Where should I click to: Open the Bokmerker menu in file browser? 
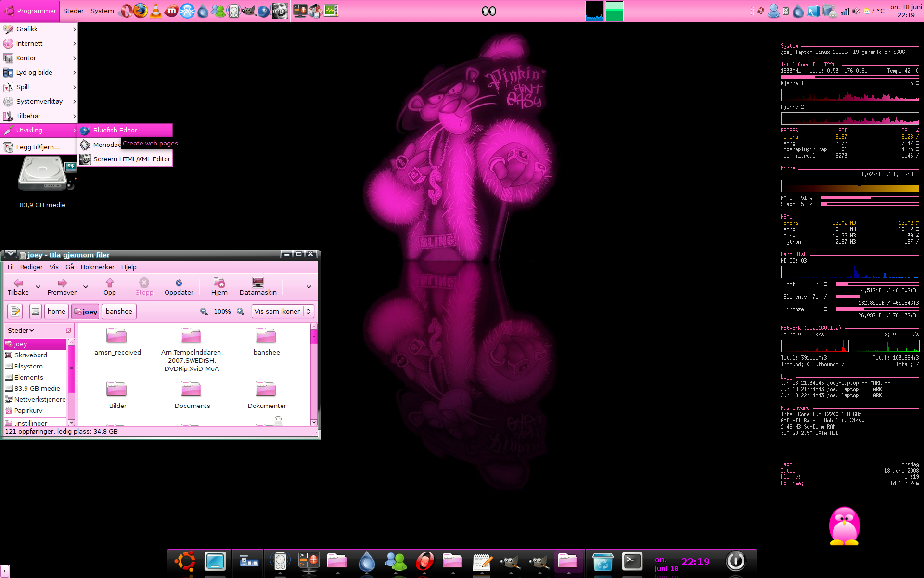pyautogui.click(x=97, y=267)
